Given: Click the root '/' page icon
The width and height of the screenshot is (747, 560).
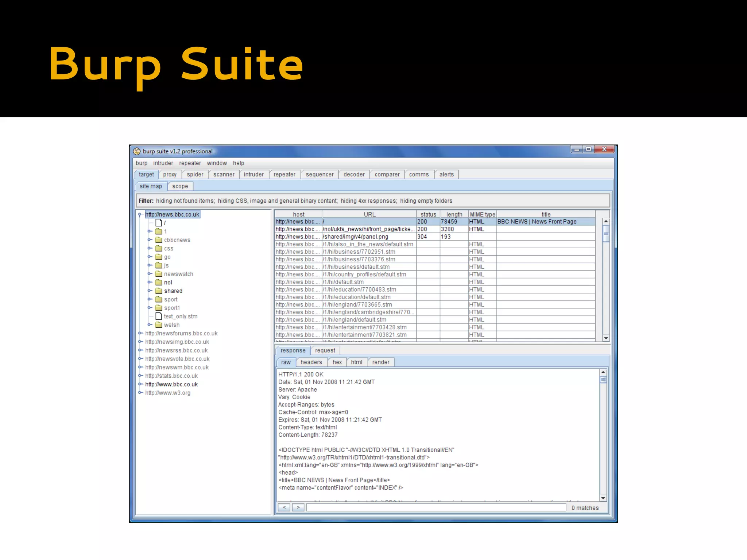Looking at the screenshot, I should pyautogui.click(x=159, y=222).
